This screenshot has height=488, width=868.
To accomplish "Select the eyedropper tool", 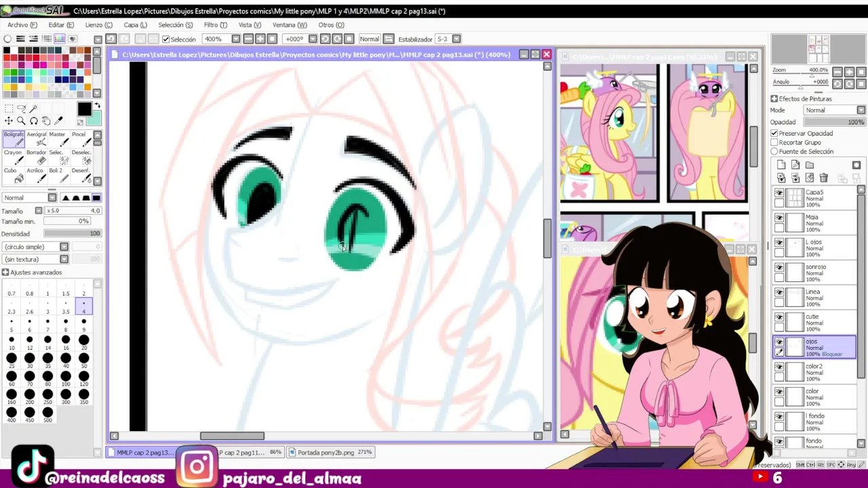I will coord(58,121).
